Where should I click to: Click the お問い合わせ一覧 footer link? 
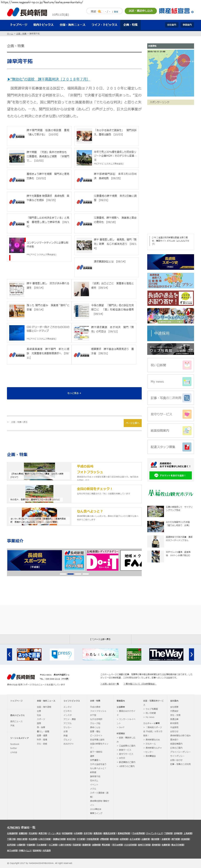110,684
